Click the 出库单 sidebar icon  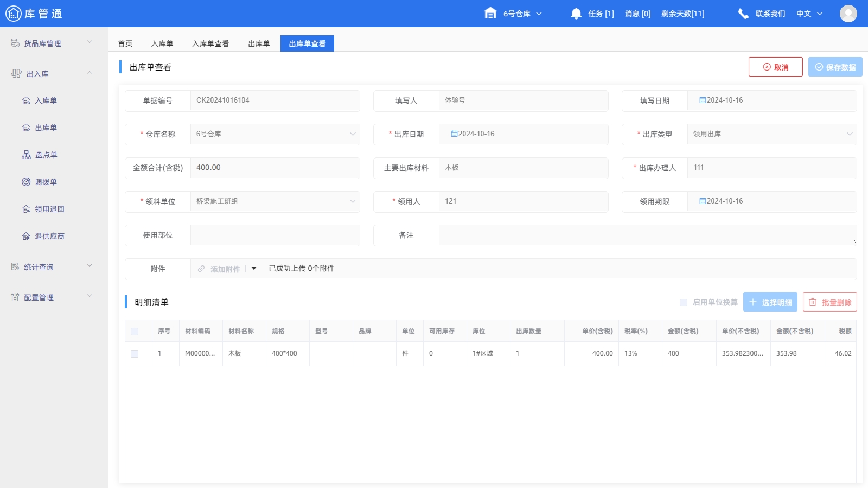(x=26, y=128)
